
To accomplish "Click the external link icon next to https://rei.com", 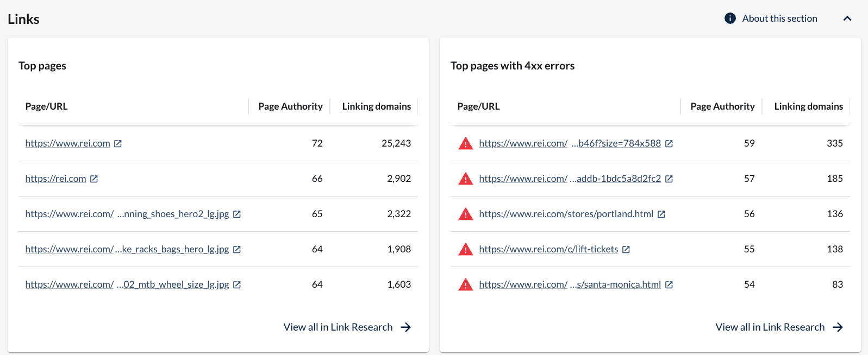I will [94, 179].
